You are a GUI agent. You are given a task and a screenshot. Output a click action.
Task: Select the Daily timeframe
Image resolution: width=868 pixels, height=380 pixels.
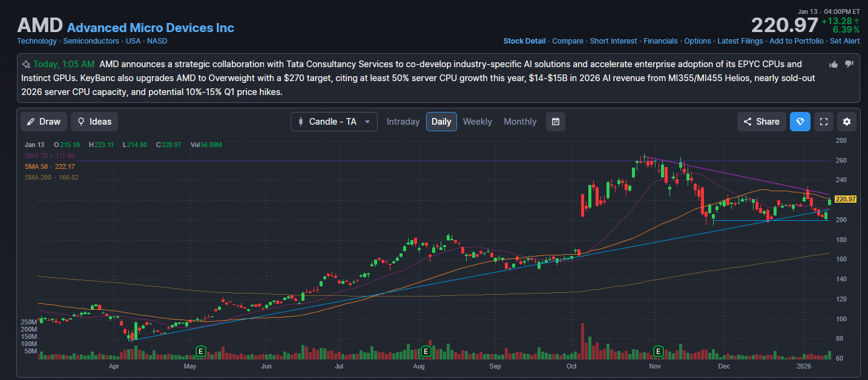click(441, 122)
